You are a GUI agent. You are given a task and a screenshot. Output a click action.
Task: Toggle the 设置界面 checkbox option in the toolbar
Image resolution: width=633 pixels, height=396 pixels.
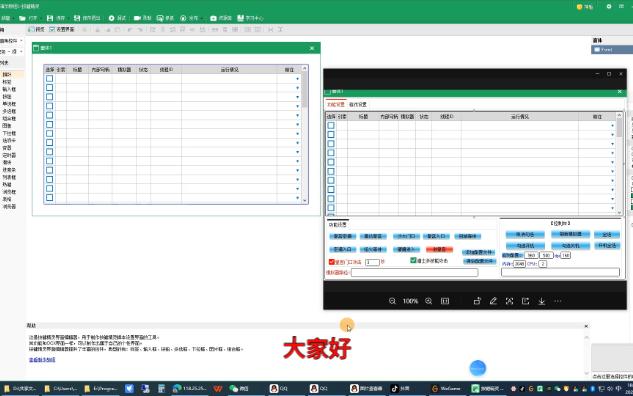click(52, 29)
